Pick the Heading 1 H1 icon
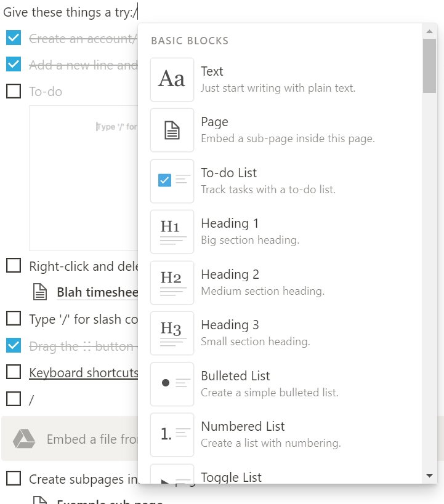This screenshot has height=504, width=444. click(172, 231)
